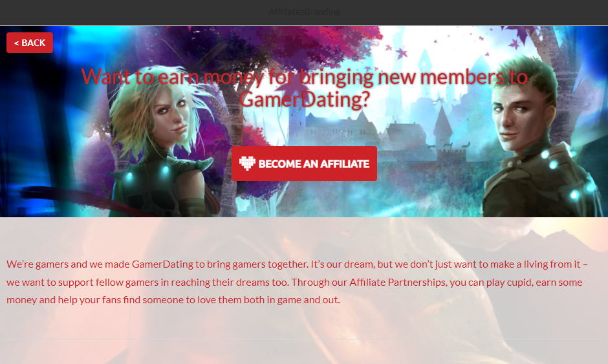
Task: Click the 'We're gamers and we made' sentence
Action: [157, 264]
